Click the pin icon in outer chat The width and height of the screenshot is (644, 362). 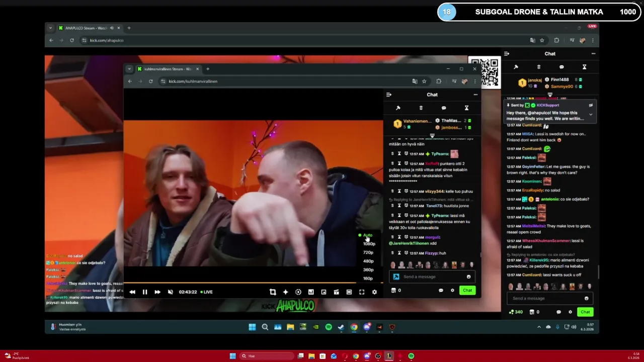pos(516,67)
